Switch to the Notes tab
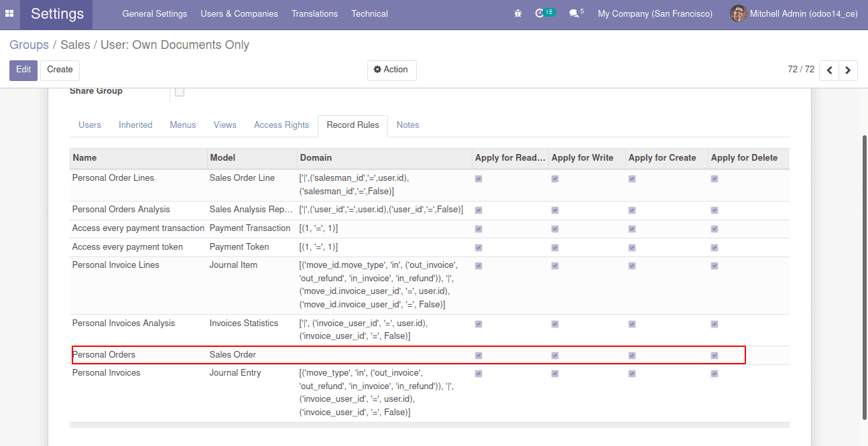 pos(408,125)
